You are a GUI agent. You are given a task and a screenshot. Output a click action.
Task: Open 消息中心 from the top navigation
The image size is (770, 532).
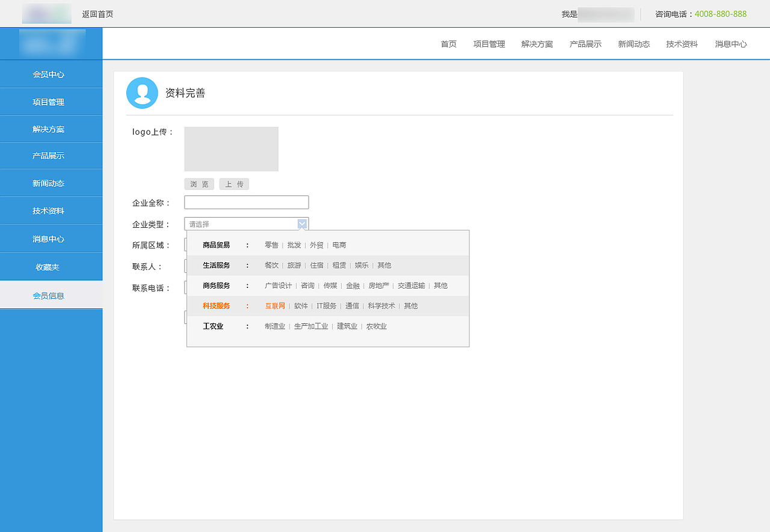point(730,43)
